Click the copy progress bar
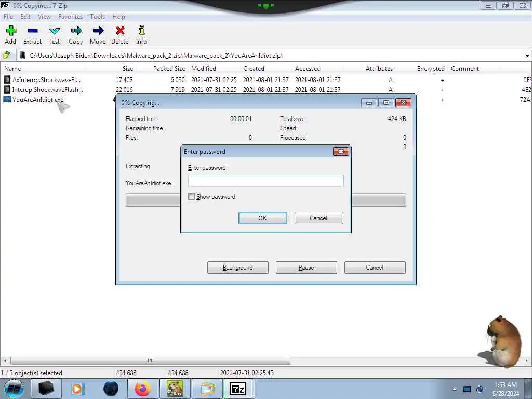Screen dimensions: 532x399 tap(265, 200)
